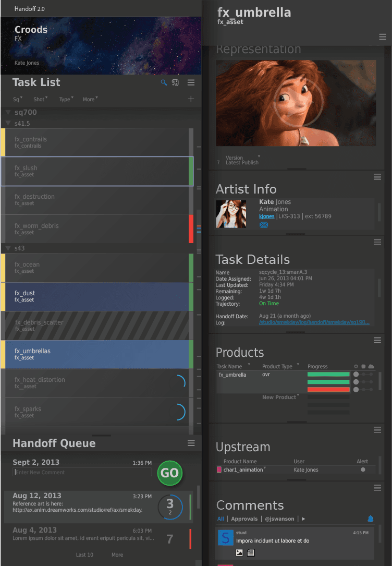Open Version Latest Publish dropdown
The image size is (392, 566).
(242, 160)
